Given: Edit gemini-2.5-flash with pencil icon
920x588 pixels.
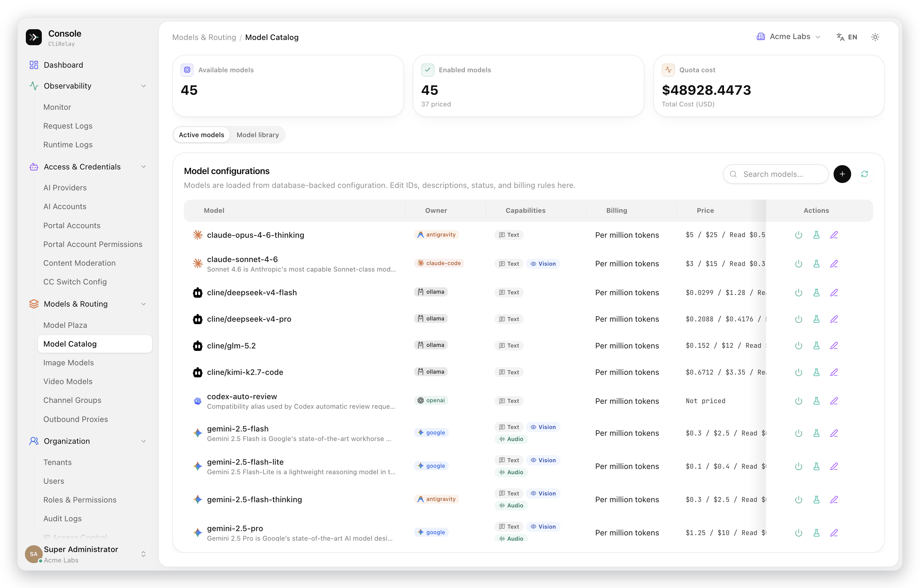Looking at the screenshot, I should tap(834, 433).
